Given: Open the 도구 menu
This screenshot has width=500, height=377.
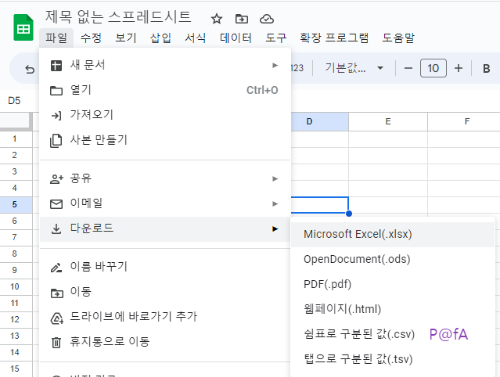Looking at the screenshot, I should (x=276, y=38).
